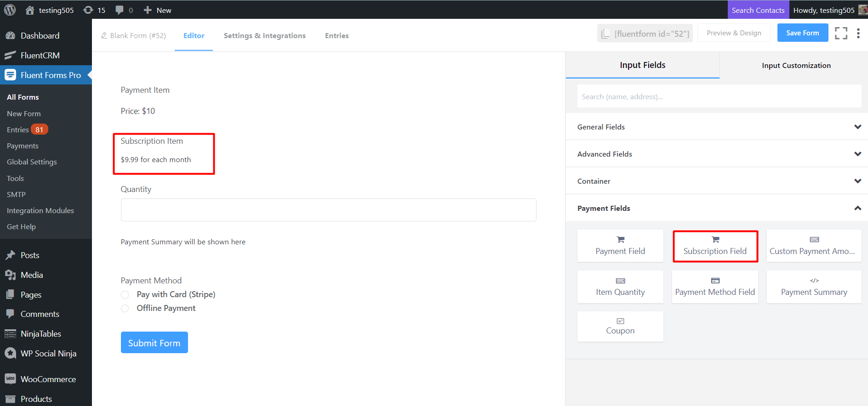Add the Item Quantity field

click(x=620, y=287)
